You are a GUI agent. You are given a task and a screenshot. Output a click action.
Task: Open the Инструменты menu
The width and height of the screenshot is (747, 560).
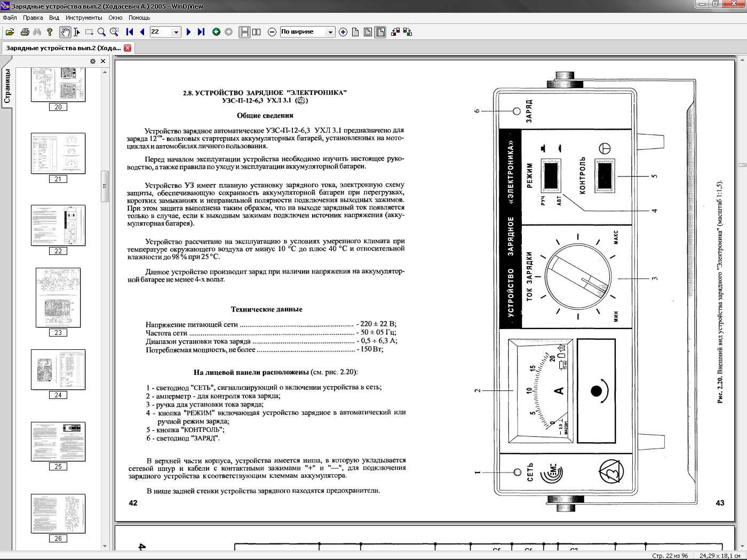[x=84, y=18]
